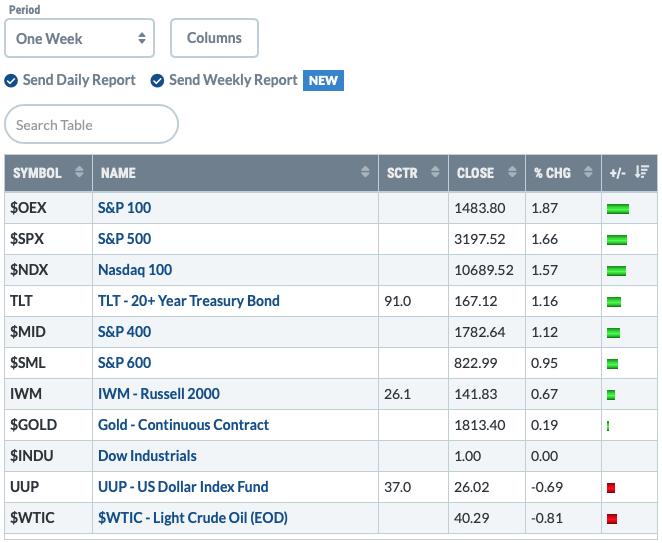Click the green change bar for IWM
Viewport: 662px width, 543px height.
611,395
